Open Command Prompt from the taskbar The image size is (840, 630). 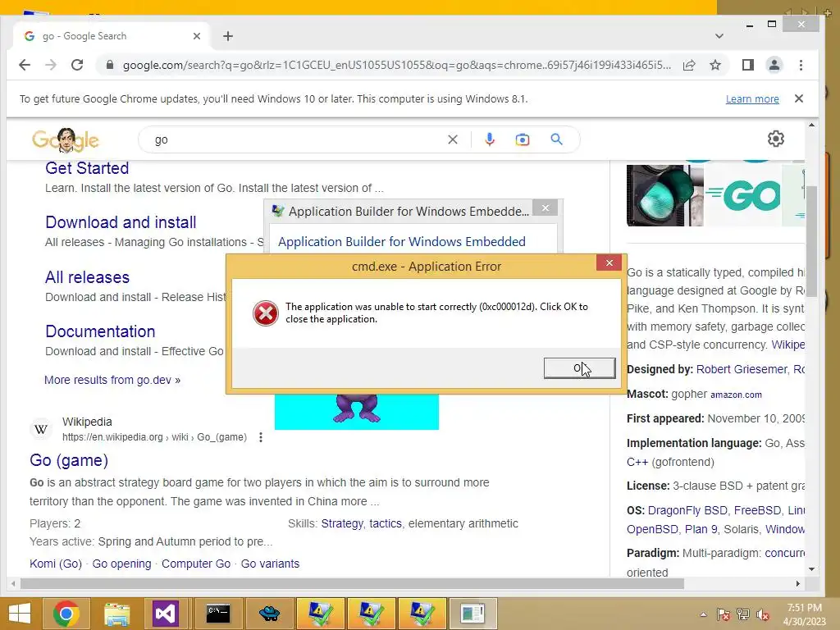[x=218, y=614]
